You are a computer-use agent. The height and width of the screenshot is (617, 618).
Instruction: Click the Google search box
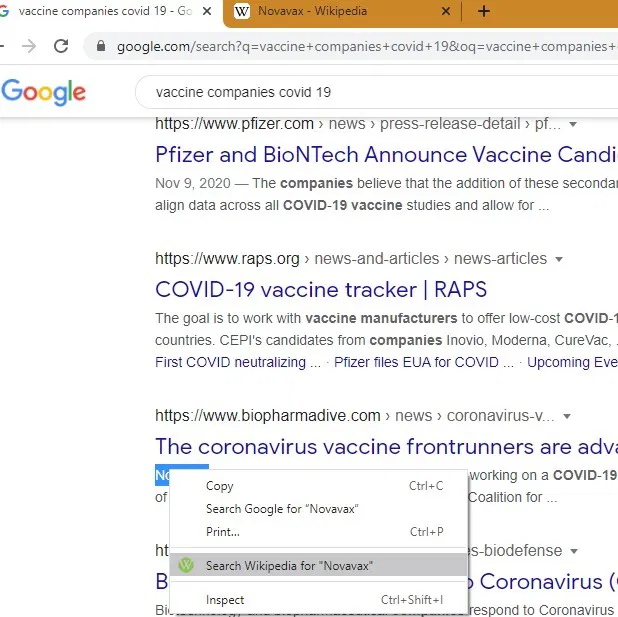tap(376, 92)
